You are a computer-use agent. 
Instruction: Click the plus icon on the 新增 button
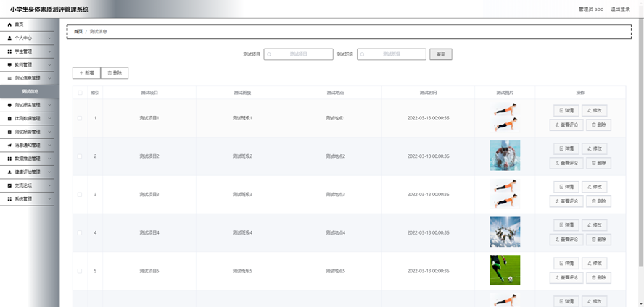click(x=81, y=73)
